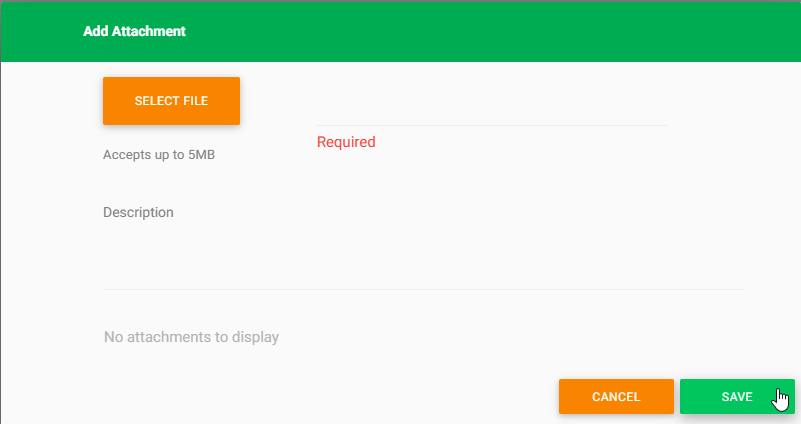Choose a file using Select File

click(x=171, y=101)
